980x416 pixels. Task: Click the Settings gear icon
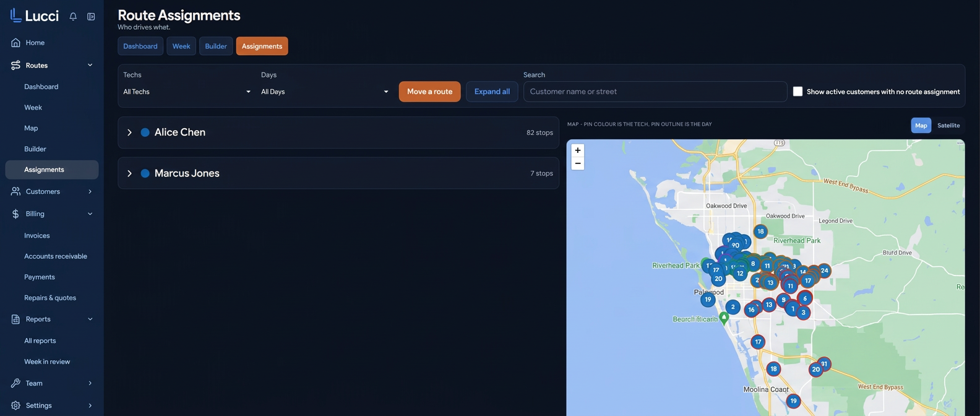click(15, 405)
